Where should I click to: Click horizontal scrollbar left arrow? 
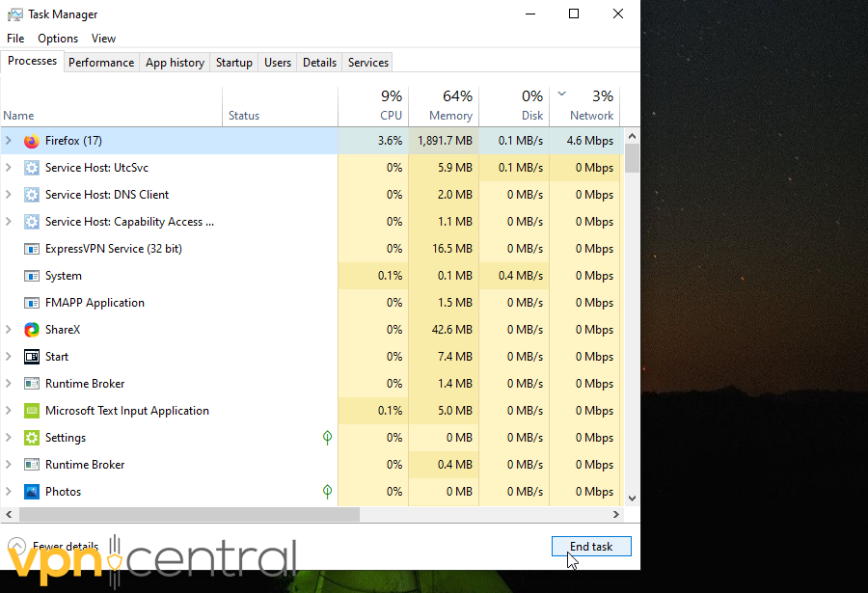click(x=9, y=514)
